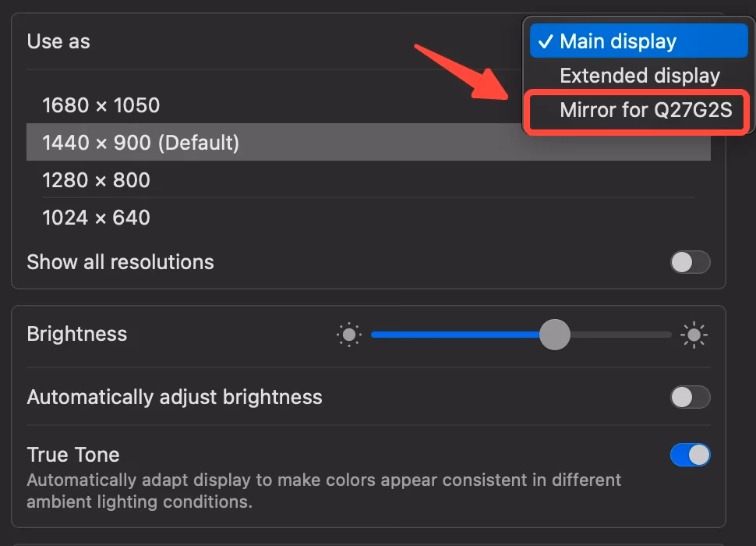
Task: Select the 1680 × 1050 resolution
Action: (100, 105)
